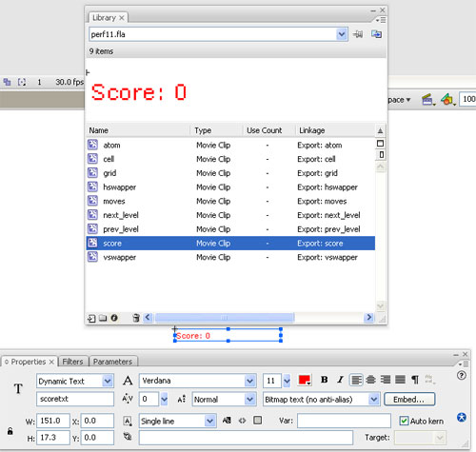Toggle Show border around text
This screenshot has width=476, height=452.
[x=258, y=421]
